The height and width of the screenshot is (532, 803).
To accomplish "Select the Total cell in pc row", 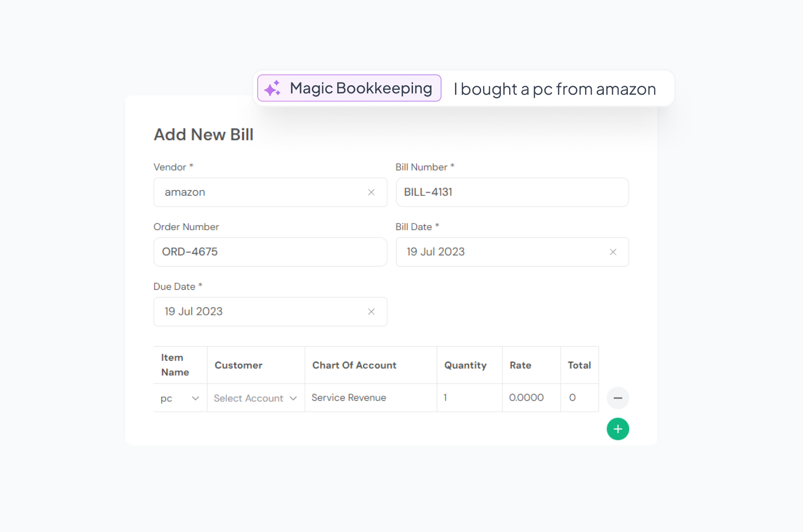I will pyautogui.click(x=579, y=398).
